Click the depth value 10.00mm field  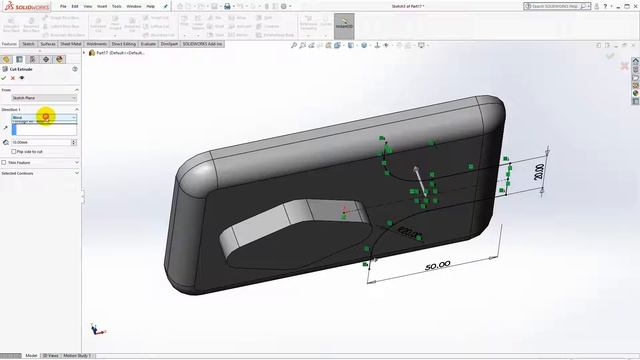(41, 142)
